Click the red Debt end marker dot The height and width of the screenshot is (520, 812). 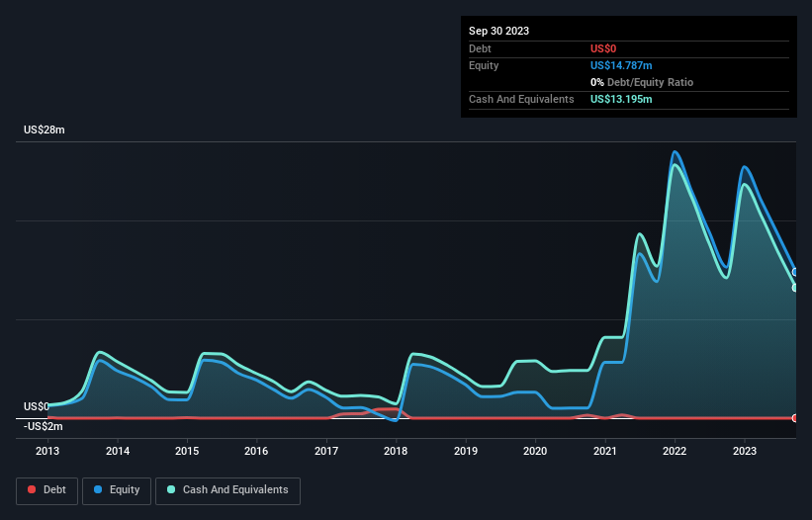[795, 418]
